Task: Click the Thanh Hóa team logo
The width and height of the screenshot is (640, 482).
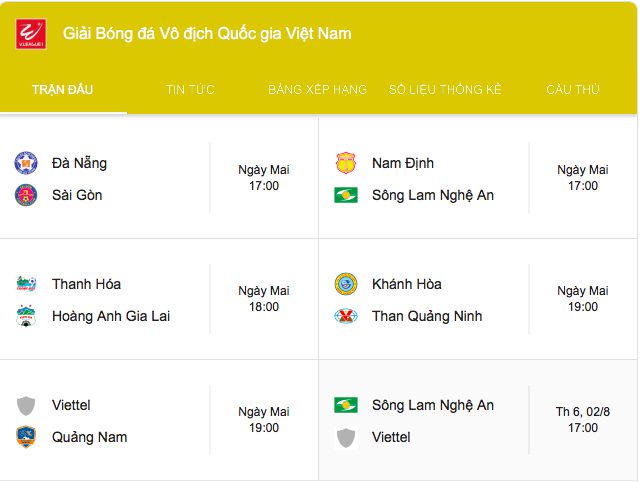Action: point(26,284)
